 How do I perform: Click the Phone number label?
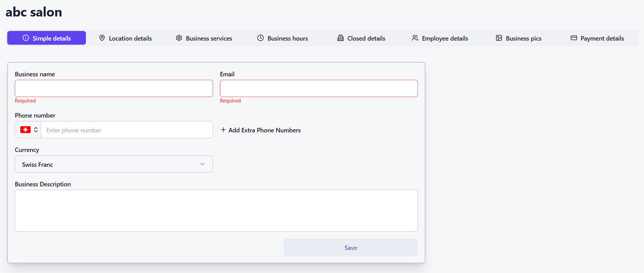click(x=35, y=116)
